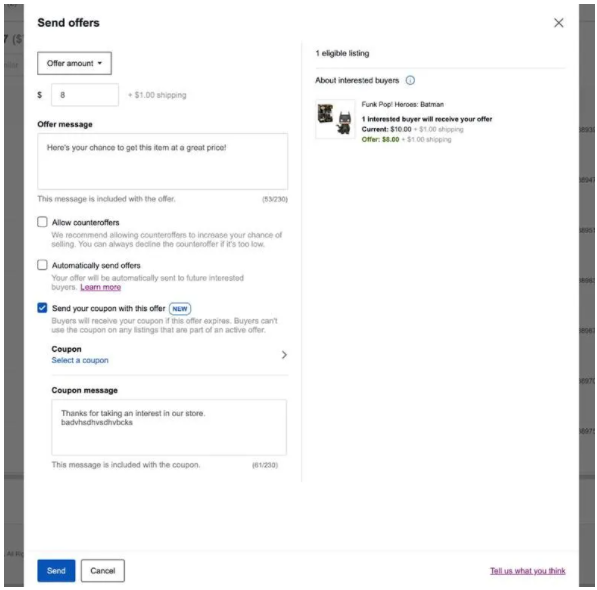Close the Send offers dialog
597x590 pixels.
558,23
